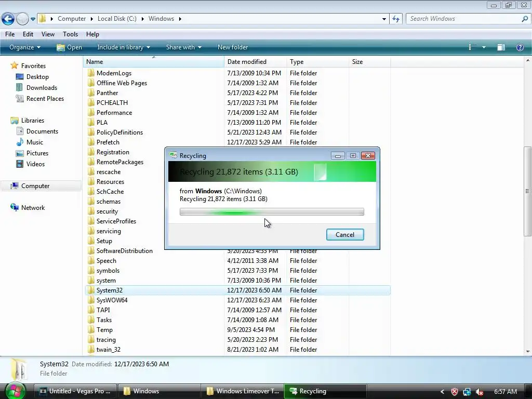The width and height of the screenshot is (532, 399).
Task: Select the Documents library
Action: coord(42,131)
